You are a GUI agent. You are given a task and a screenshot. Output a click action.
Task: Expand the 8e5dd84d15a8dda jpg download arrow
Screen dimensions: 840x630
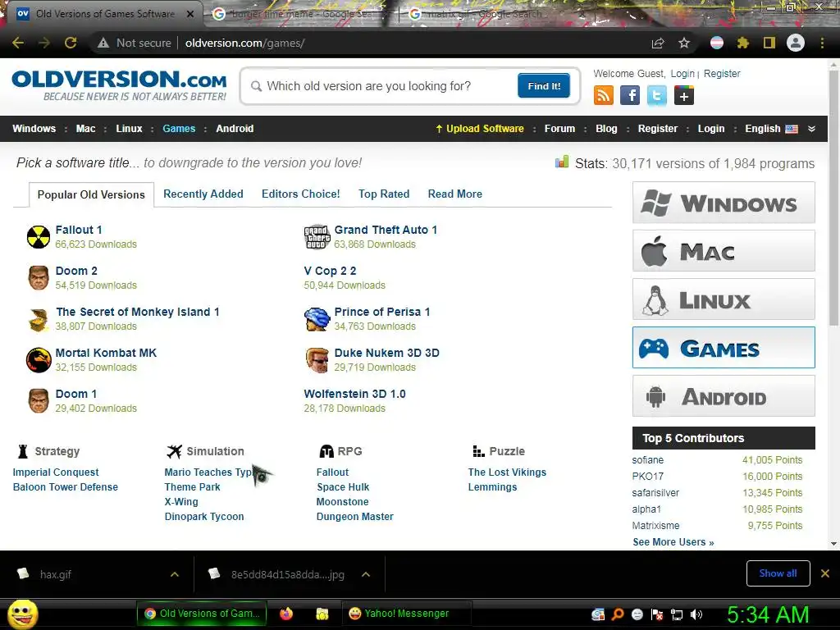pos(366,574)
